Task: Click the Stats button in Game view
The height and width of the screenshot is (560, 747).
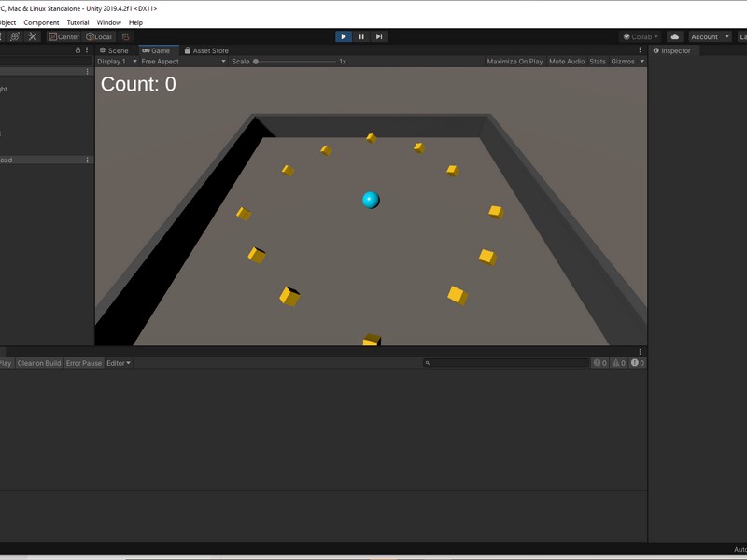Action: 596,61
